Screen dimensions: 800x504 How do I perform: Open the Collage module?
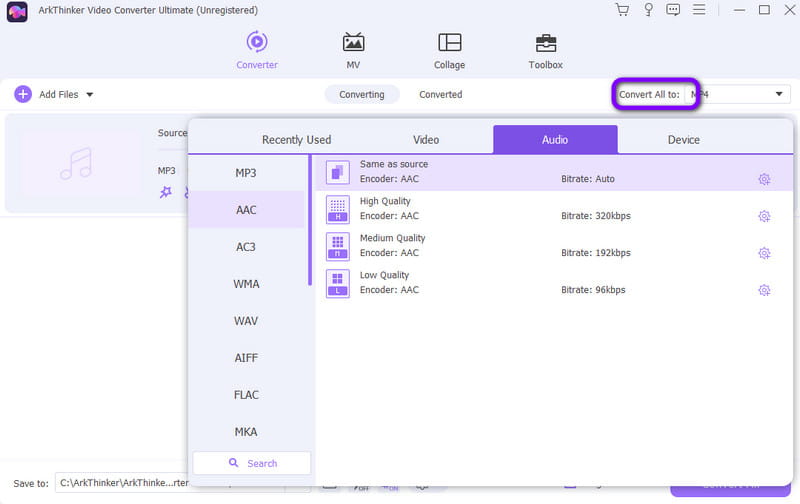[x=449, y=51]
